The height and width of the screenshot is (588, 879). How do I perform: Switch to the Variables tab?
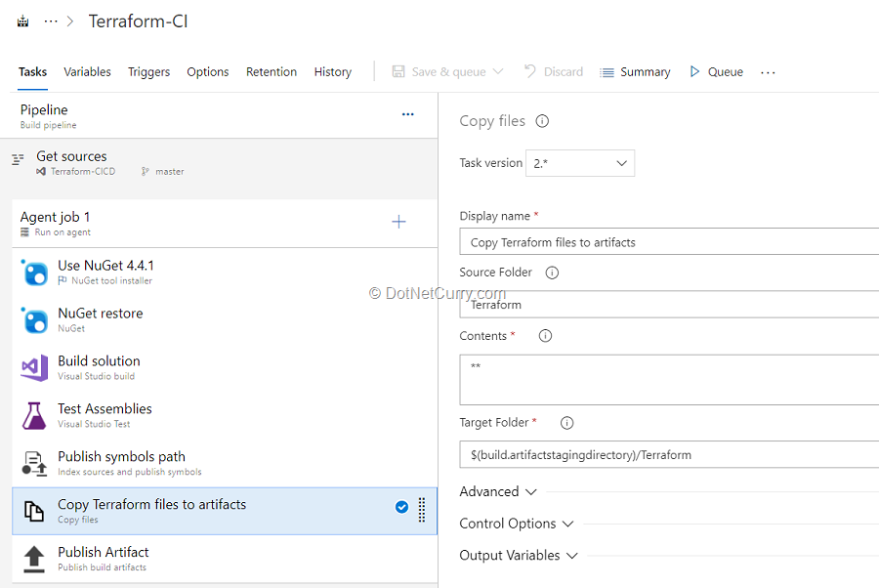pos(88,71)
